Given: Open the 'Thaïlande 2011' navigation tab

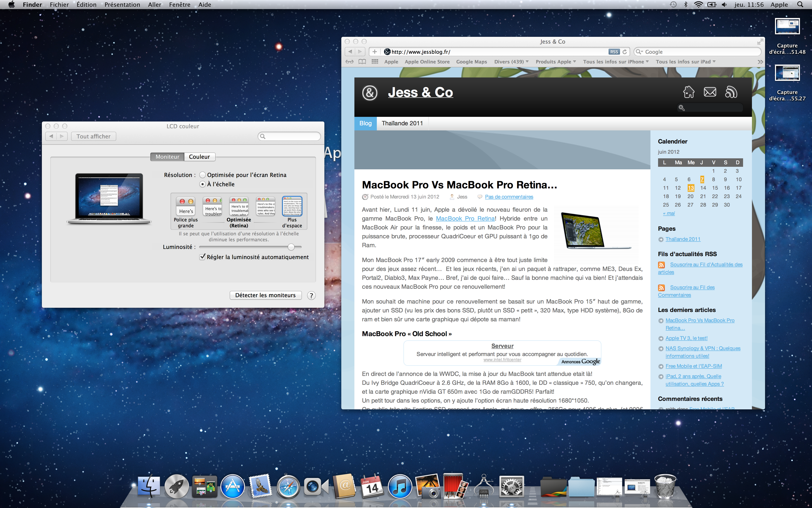Looking at the screenshot, I should click(x=402, y=123).
